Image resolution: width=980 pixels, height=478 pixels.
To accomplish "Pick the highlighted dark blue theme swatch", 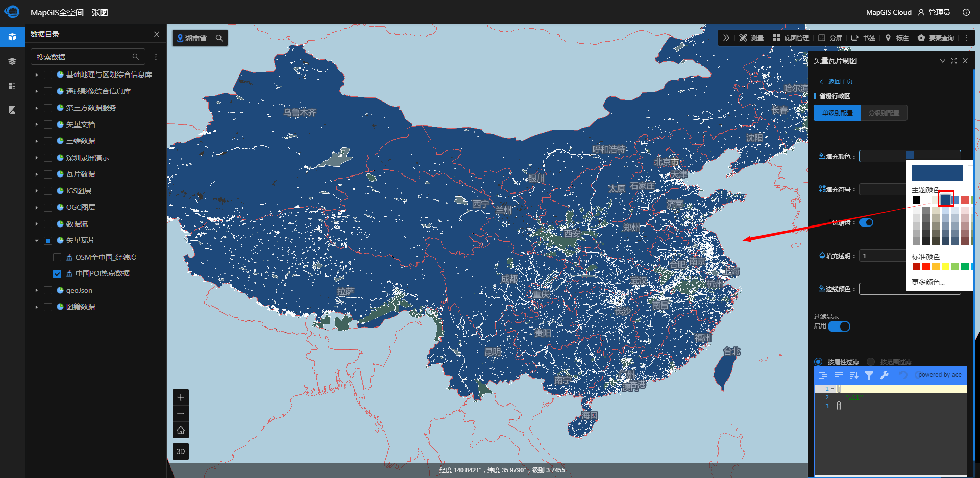I will click(945, 199).
